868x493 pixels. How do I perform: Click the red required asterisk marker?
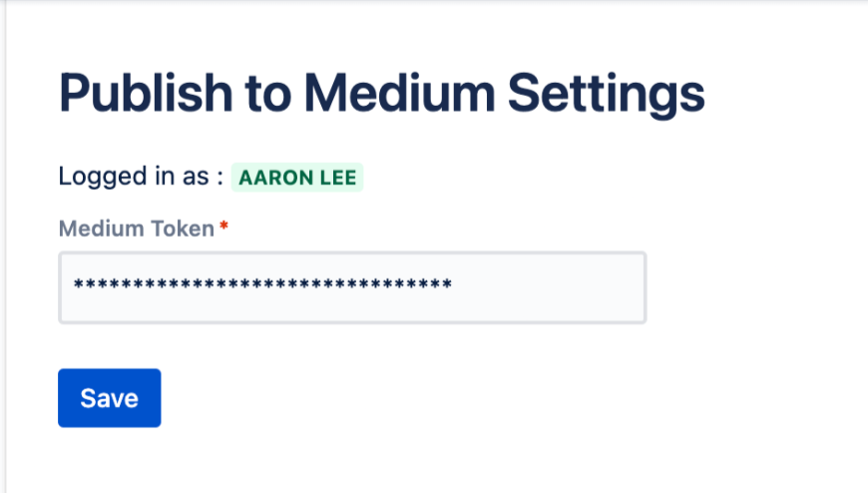click(x=223, y=229)
